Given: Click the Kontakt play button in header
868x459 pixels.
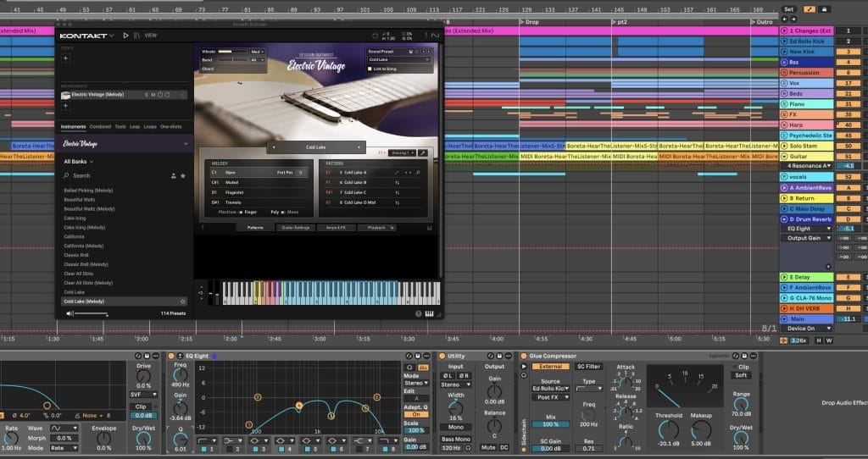Looking at the screenshot, I should pyautogui.click(x=126, y=36).
